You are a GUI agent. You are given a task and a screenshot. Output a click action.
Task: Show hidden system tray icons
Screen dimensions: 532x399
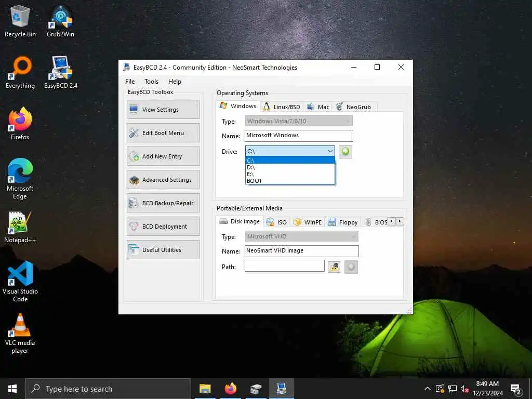click(428, 389)
